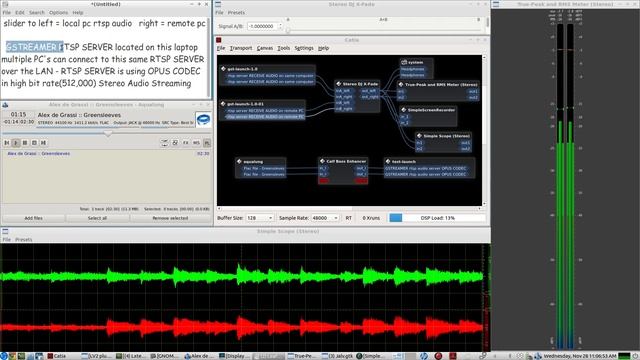The height and width of the screenshot is (360, 640).
Task: Click the 0 Xruns label in Catia
Action: (371, 218)
